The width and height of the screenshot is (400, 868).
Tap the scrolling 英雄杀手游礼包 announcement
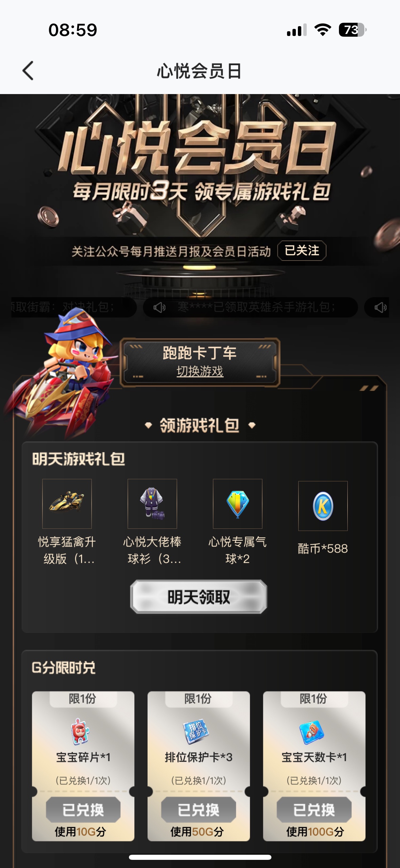250,308
